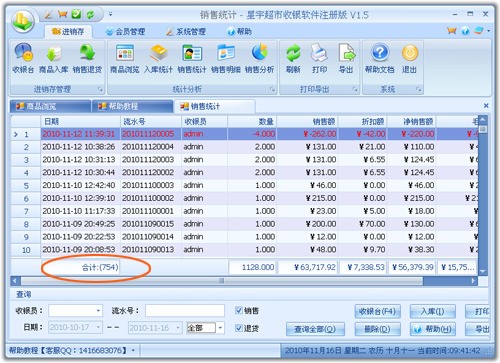The image size is (500, 363).
Task: Click the horizontal scrollbar thumb
Action: click(x=222, y=281)
